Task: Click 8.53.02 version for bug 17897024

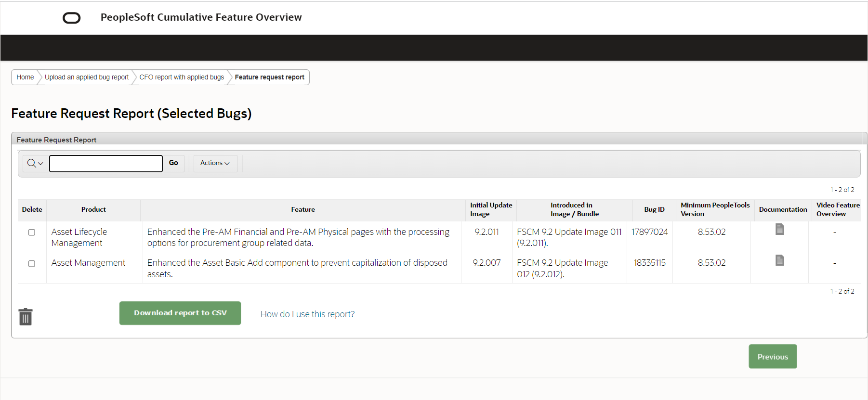Action: pyautogui.click(x=711, y=232)
